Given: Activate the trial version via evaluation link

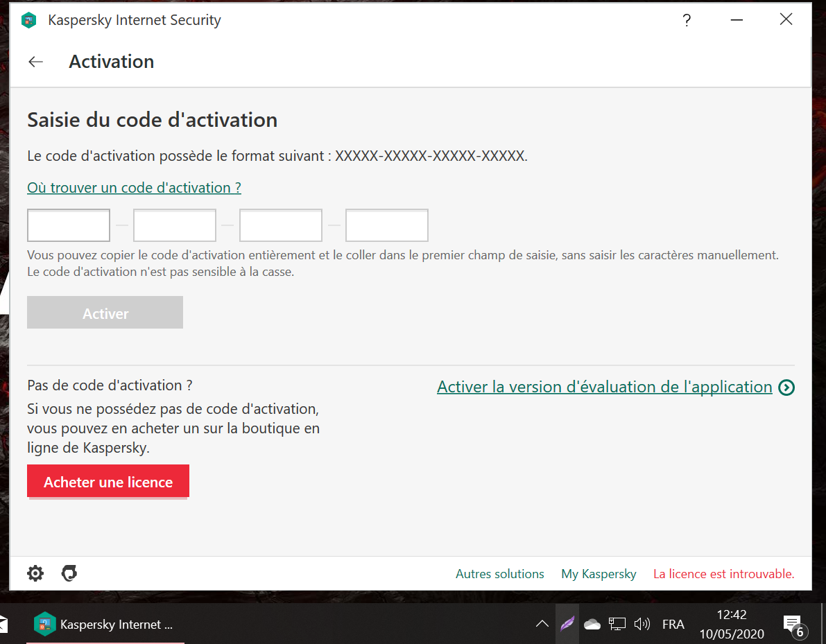Looking at the screenshot, I should point(605,387).
